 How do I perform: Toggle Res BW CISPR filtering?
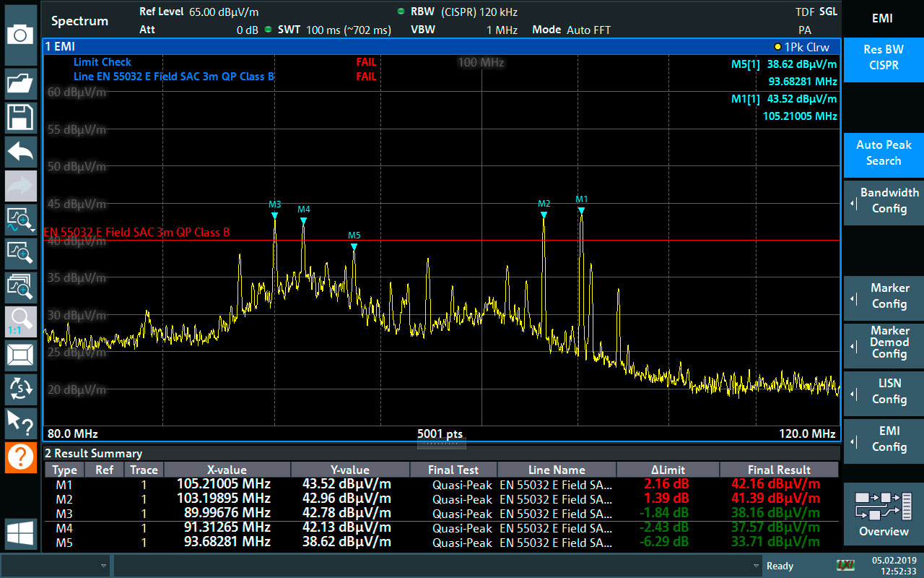(883, 59)
